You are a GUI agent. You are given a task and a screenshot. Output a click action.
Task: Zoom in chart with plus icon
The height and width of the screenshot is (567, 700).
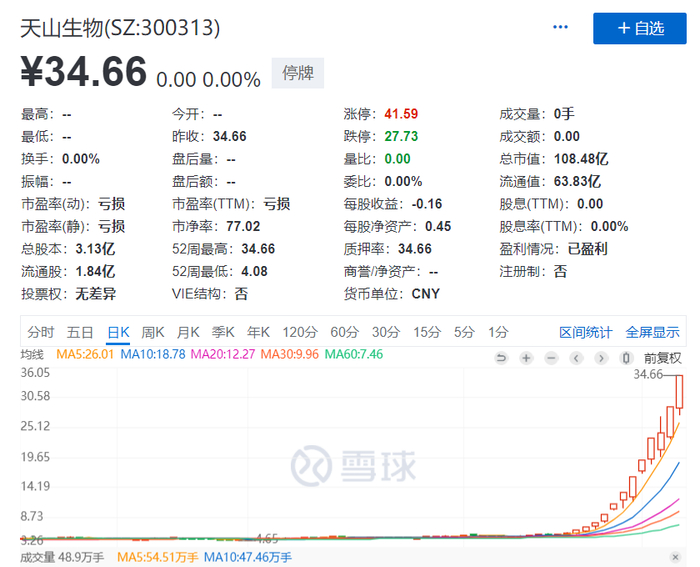click(x=526, y=358)
